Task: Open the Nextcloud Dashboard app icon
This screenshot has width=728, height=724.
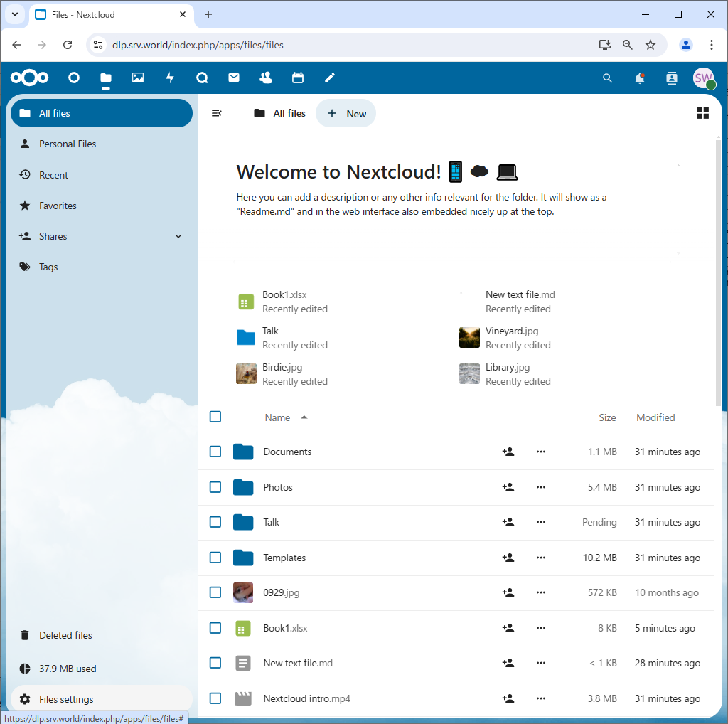Action: [x=74, y=78]
